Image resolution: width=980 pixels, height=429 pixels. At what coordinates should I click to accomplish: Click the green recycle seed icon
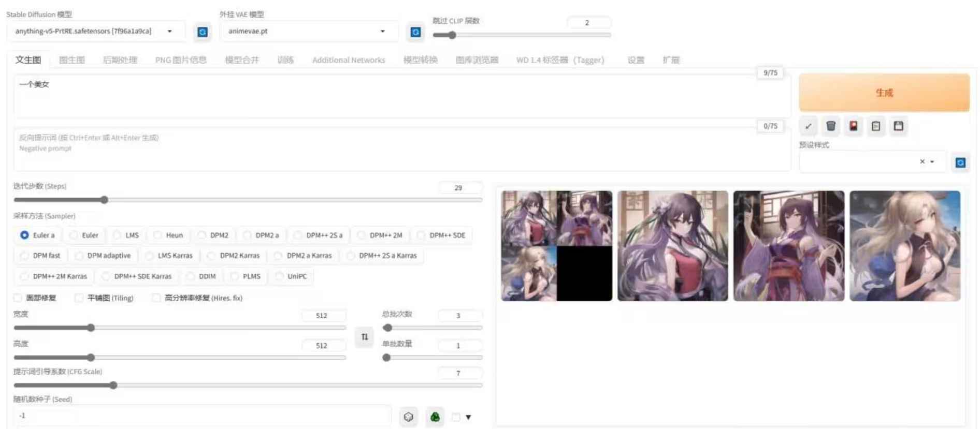(435, 417)
